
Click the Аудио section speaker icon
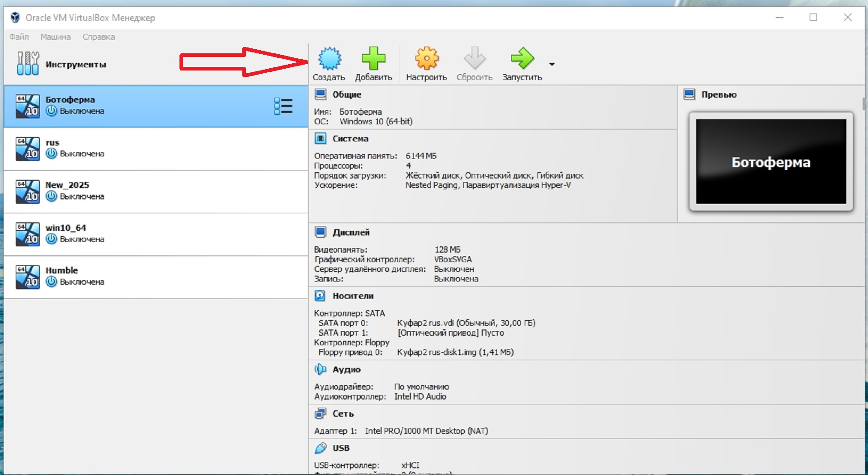click(x=320, y=369)
